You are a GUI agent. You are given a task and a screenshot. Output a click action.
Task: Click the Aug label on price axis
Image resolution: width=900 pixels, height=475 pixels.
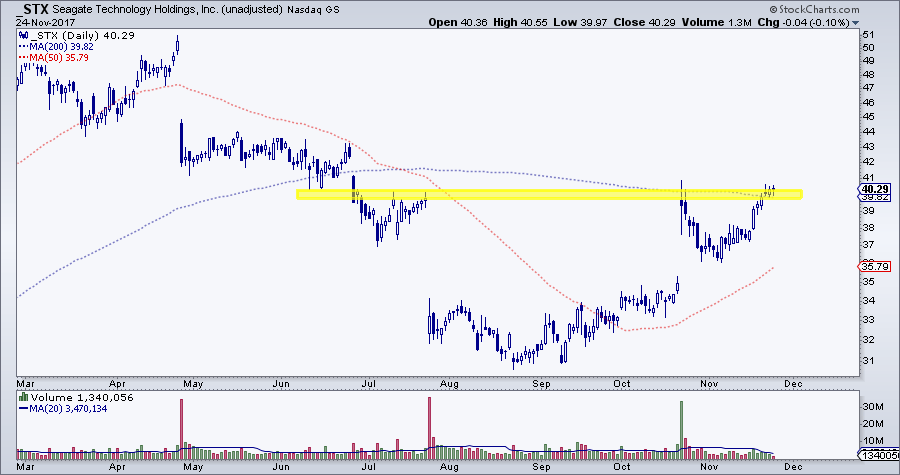[x=449, y=384]
